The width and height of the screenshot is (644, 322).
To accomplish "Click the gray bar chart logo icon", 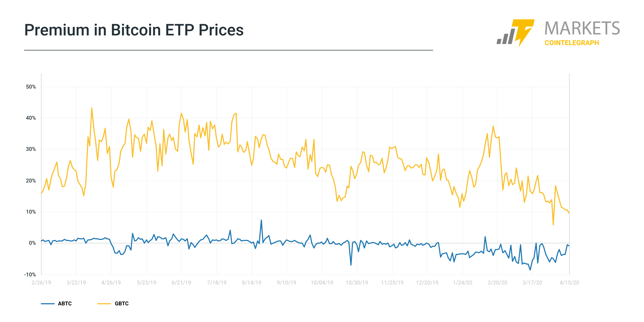I will click(x=506, y=37).
